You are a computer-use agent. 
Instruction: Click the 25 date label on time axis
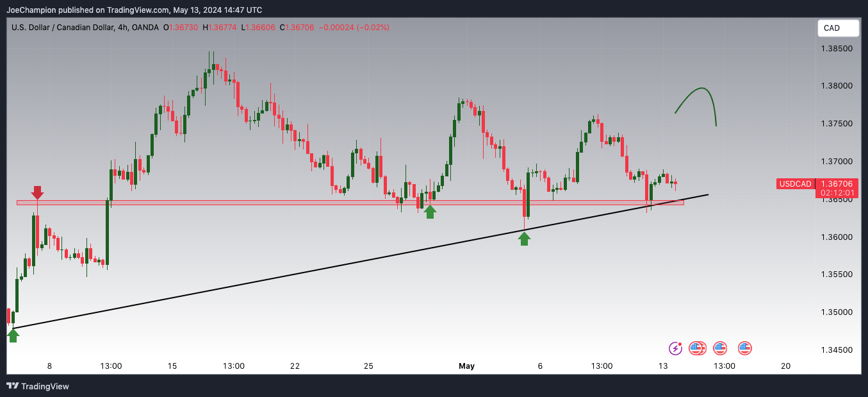368,366
